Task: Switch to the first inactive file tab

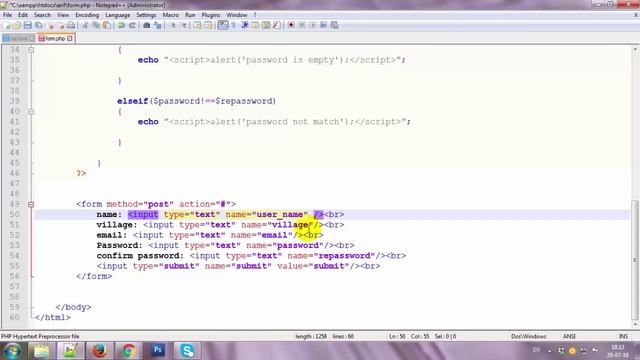Action: coord(18,38)
